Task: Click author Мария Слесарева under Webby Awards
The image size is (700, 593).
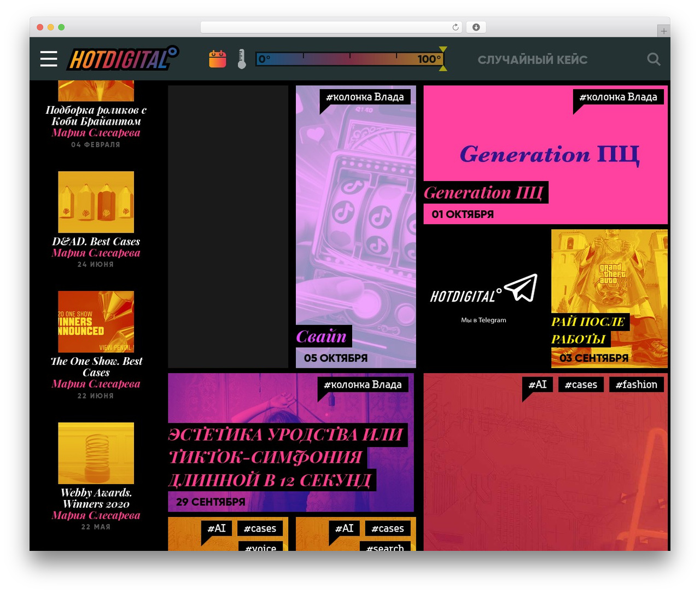Action: point(96,515)
